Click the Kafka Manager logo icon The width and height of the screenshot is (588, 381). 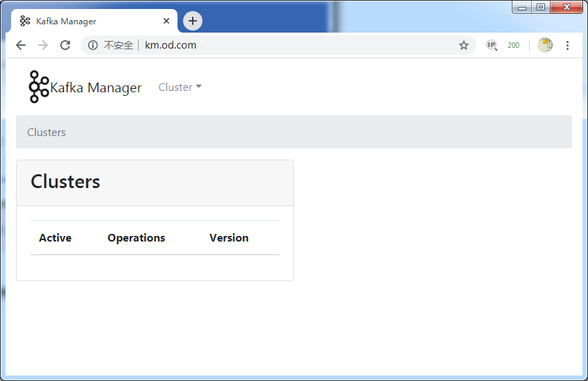click(39, 87)
